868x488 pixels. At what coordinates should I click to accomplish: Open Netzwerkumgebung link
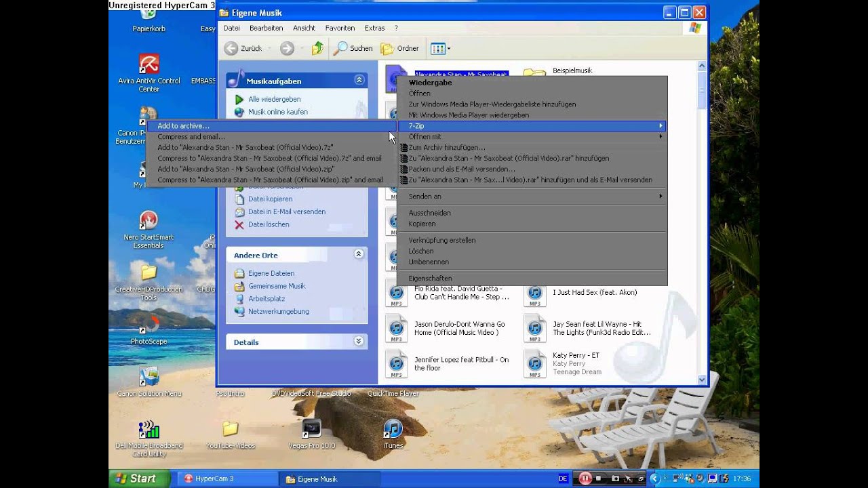tap(278, 312)
